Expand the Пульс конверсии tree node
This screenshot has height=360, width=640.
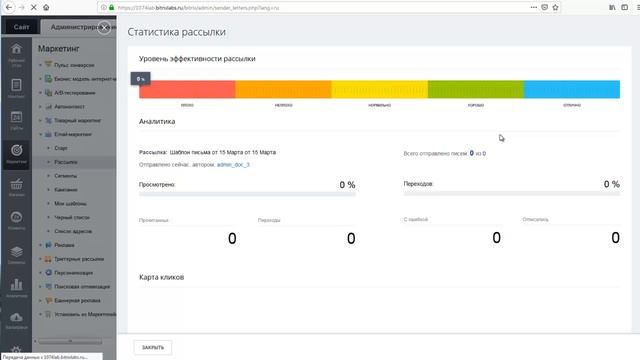pyautogui.click(x=40, y=65)
